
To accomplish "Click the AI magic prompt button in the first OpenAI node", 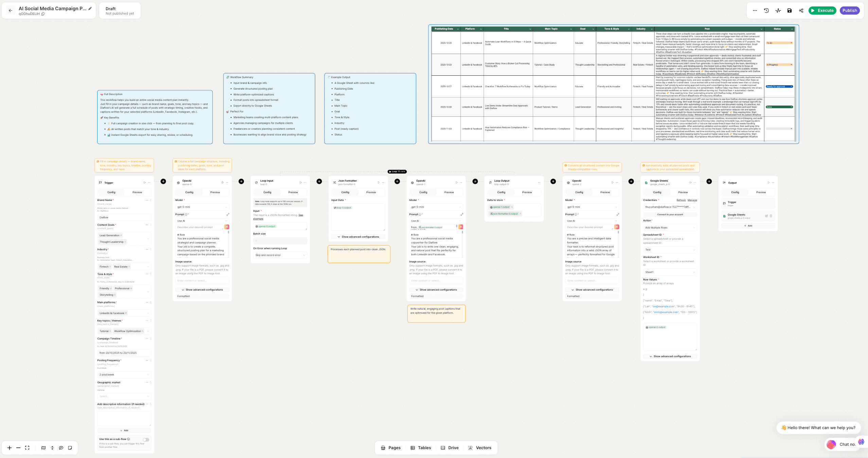I will click(x=227, y=227).
